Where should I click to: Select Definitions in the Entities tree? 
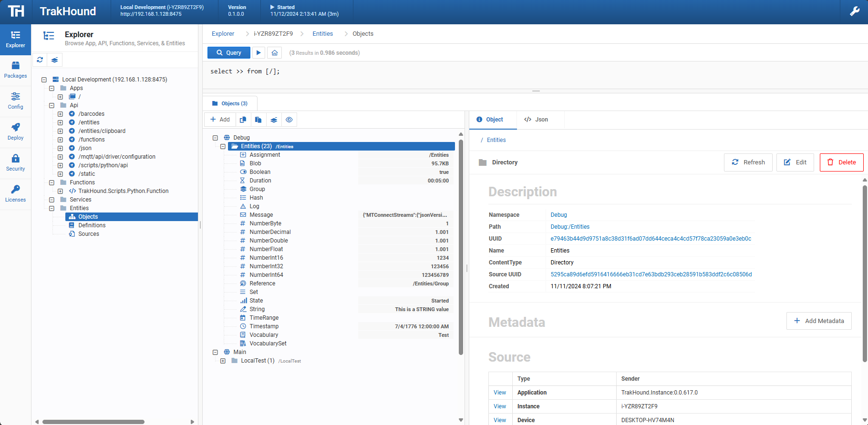92,225
